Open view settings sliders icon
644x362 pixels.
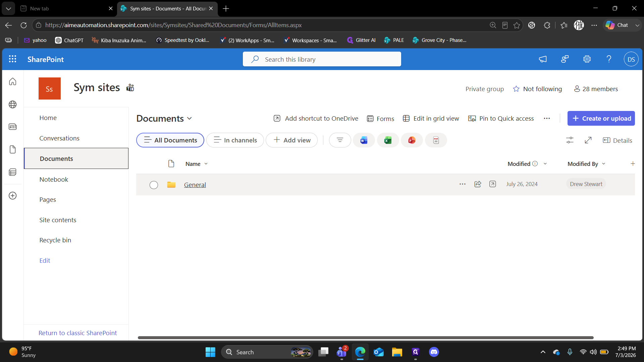click(570, 140)
